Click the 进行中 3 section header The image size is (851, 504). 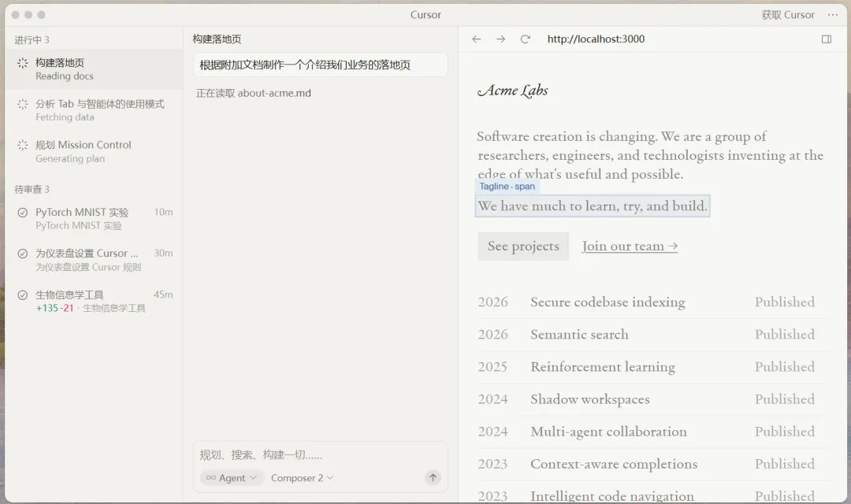point(32,39)
